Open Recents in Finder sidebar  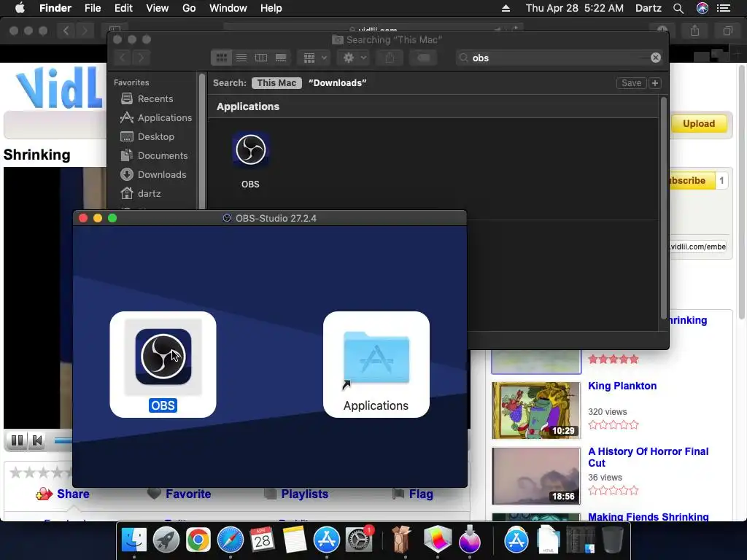point(155,98)
